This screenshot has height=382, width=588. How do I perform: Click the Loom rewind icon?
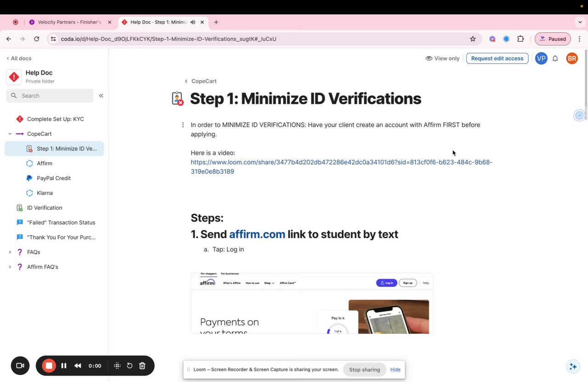78,366
